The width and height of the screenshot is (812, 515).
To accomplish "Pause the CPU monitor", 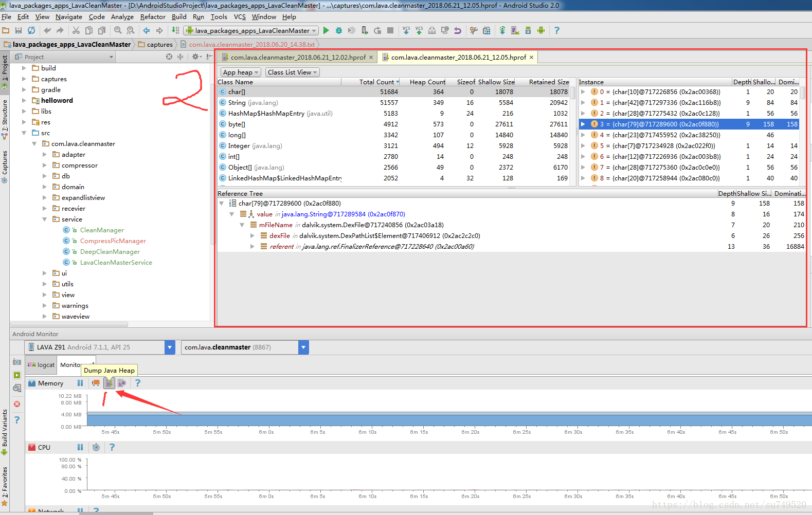I will 80,447.
